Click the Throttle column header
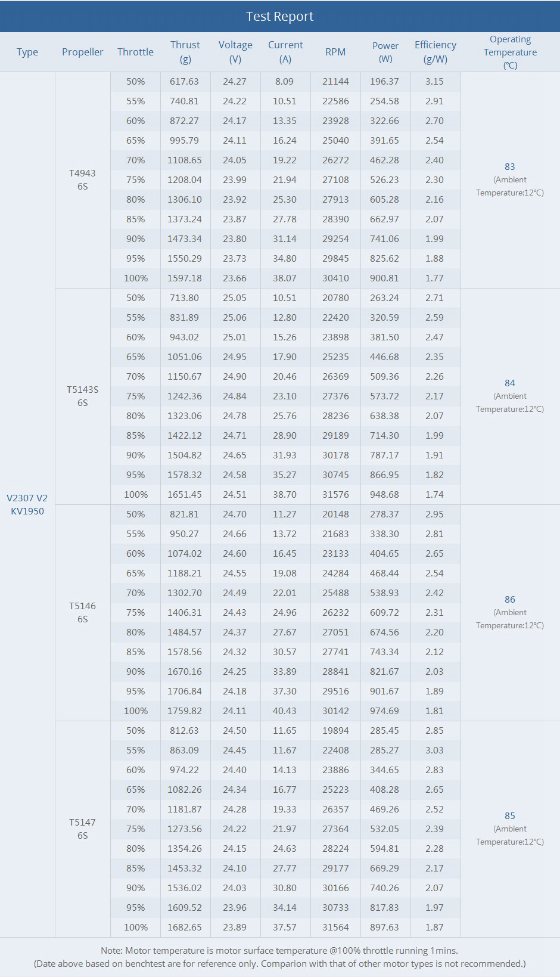Viewport: 560px width, 977px height. coord(135,52)
